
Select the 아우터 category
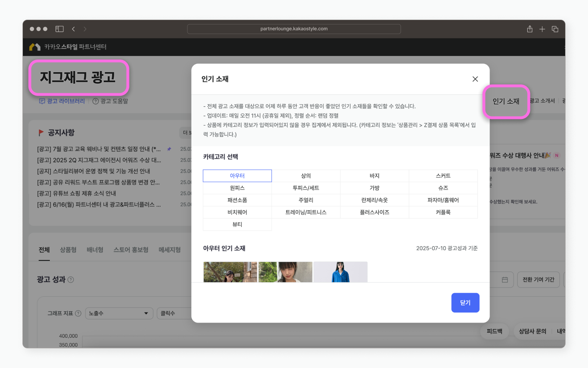click(x=237, y=176)
